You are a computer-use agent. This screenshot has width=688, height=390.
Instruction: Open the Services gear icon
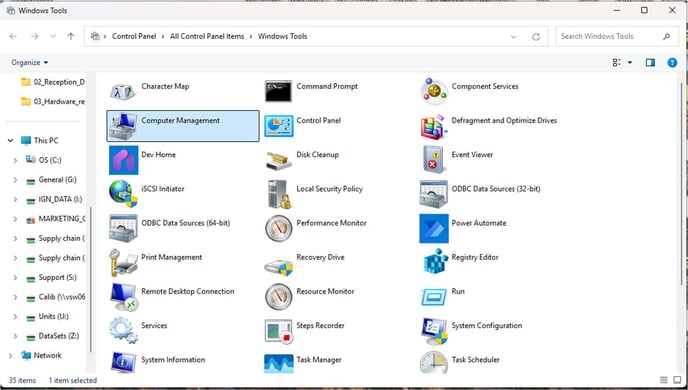pyautogui.click(x=123, y=330)
